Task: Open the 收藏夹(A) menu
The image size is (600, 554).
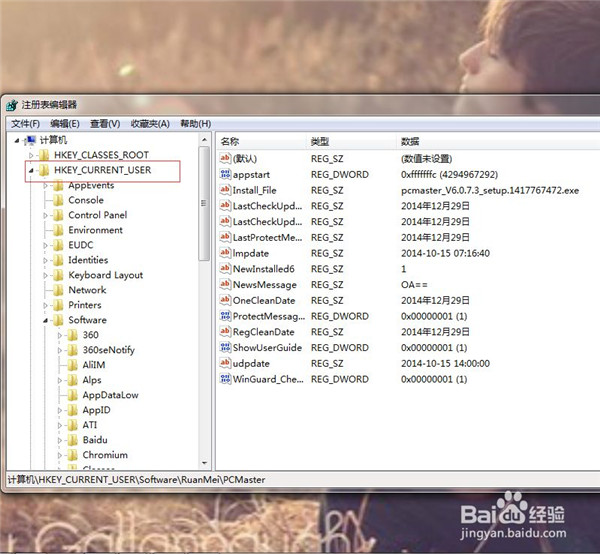Action: 150,123
